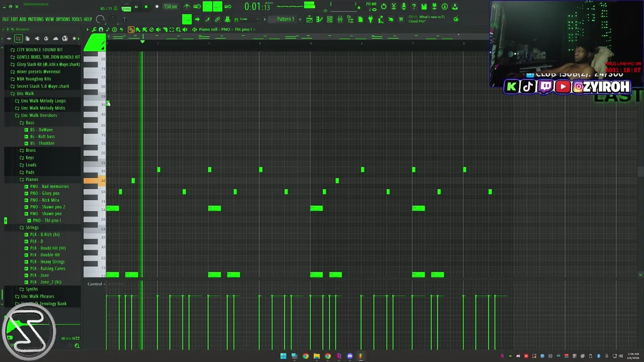Toggle the countdown before recording button
Viewport: 644px width, 362px height.
point(207,7)
